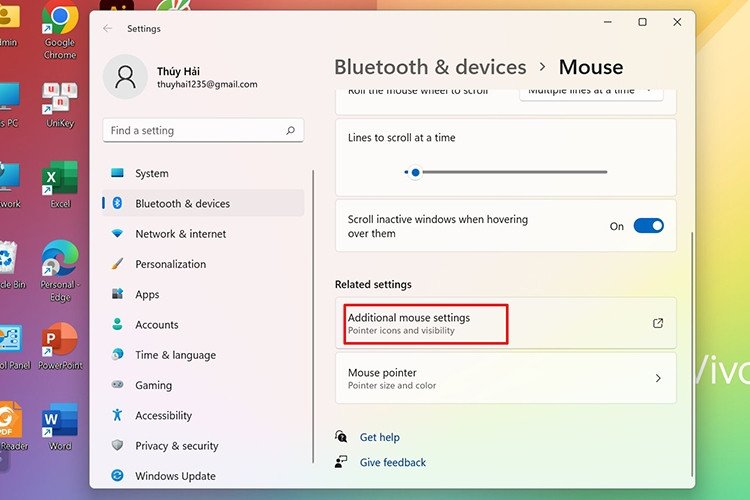Click the Accounts person icon
The height and width of the screenshot is (500, 750).
(x=117, y=324)
